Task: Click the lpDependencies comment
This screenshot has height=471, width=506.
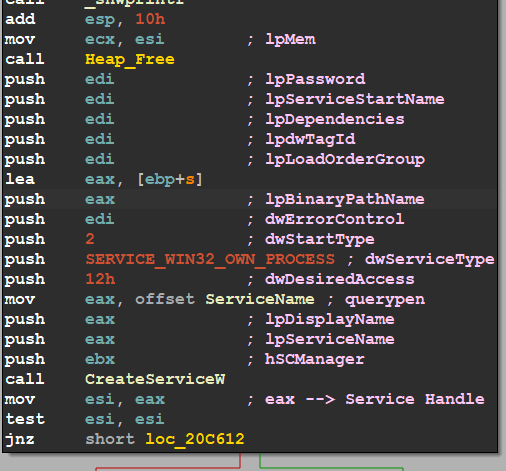Action: tap(335, 119)
